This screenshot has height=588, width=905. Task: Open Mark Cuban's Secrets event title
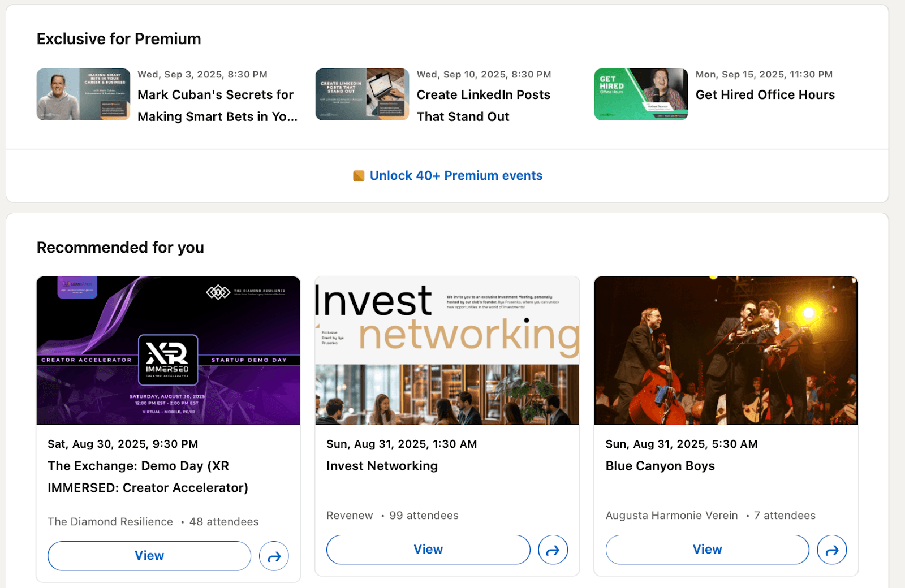pyautogui.click(x=218, y=106)
